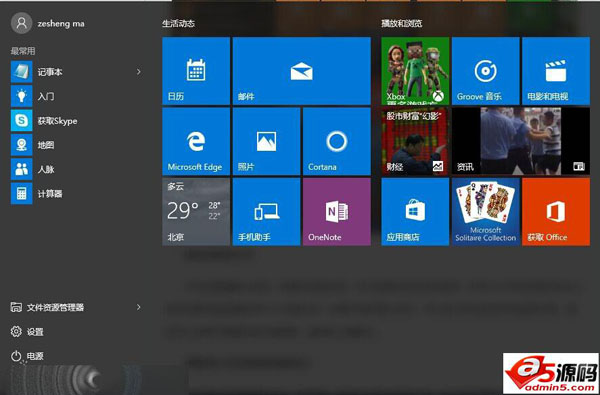This screenshot has width=600, height=395.
Task: Click the 最常用 section label
Action: [23, 51]
